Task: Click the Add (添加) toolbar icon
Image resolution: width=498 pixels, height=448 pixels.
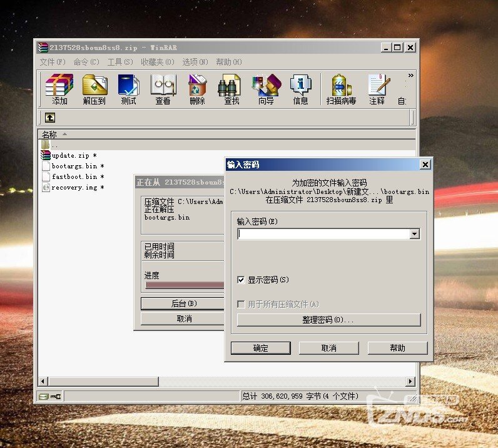Action: pos(59,89)
